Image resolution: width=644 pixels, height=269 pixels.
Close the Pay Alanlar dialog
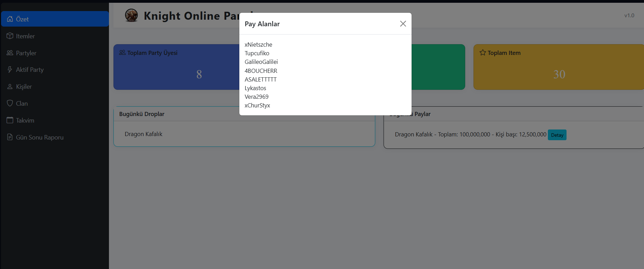(x=403, y=23)
